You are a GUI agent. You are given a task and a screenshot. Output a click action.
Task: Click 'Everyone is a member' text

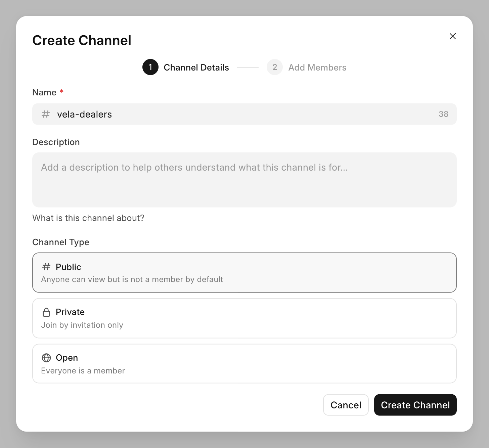click(x=83, y=371)
